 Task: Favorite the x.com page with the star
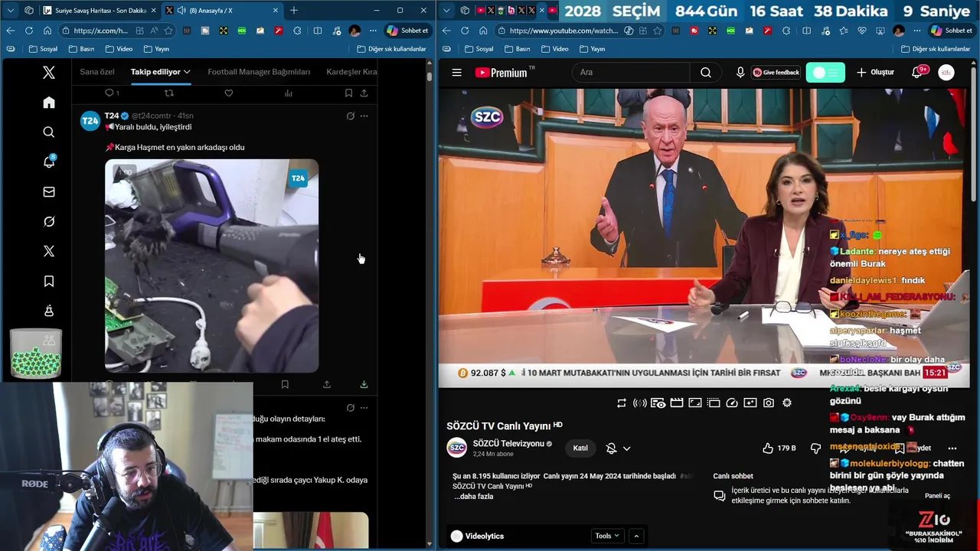point(168,31)
